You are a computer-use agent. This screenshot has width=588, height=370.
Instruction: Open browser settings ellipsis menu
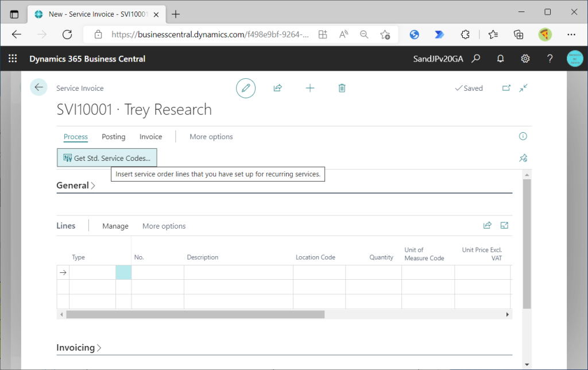(x=571, y=34)
